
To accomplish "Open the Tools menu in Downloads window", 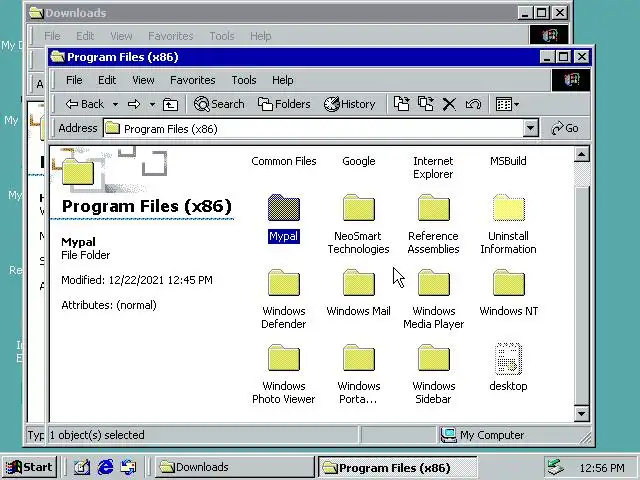I will (x=222, y=36).
